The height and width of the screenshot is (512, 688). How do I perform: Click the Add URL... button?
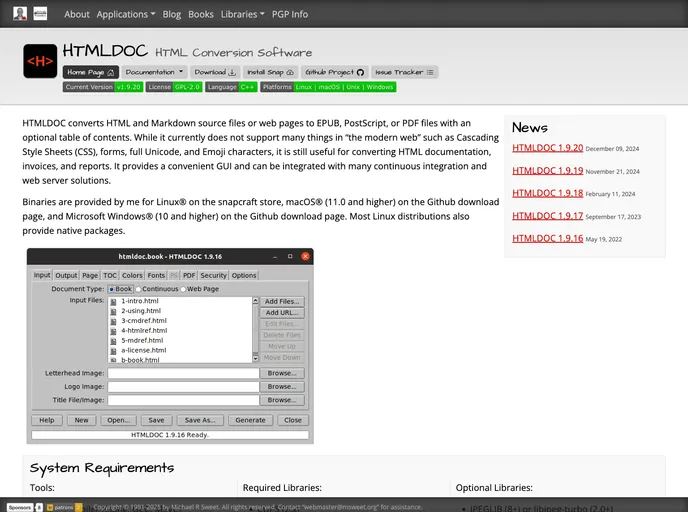282,313
